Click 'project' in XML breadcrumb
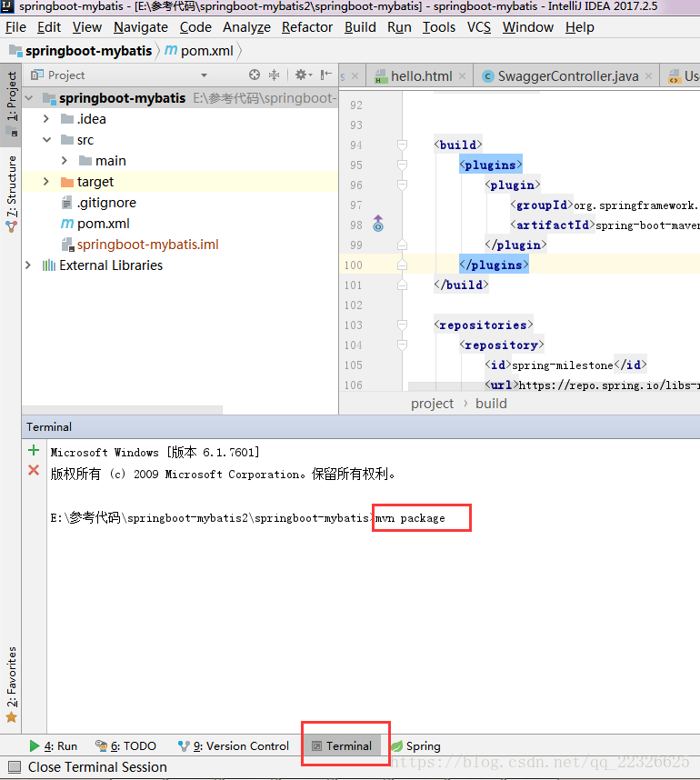Image resolution: width=700 pixels, height=780 pixels. 432,404
